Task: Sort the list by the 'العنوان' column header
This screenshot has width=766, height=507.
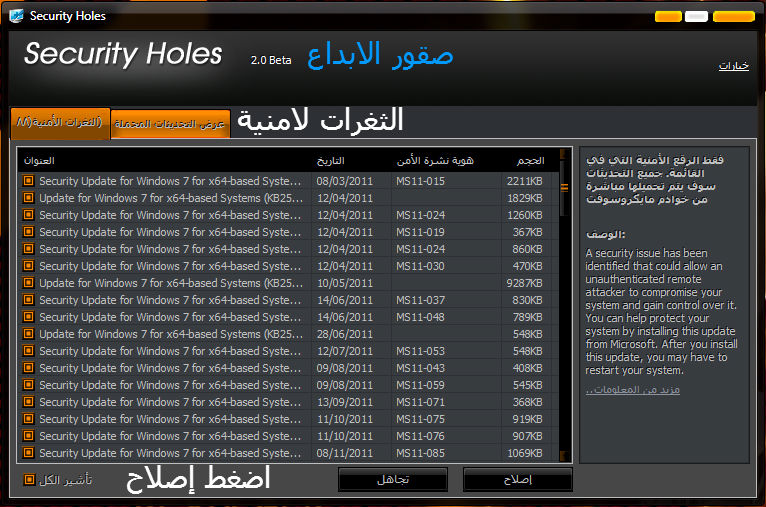Action: coord(40,160)
